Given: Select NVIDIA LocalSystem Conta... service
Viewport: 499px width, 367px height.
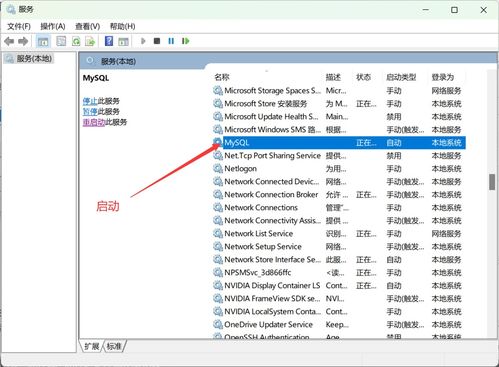Looking at the screenshot, I should tap(339, 312).
